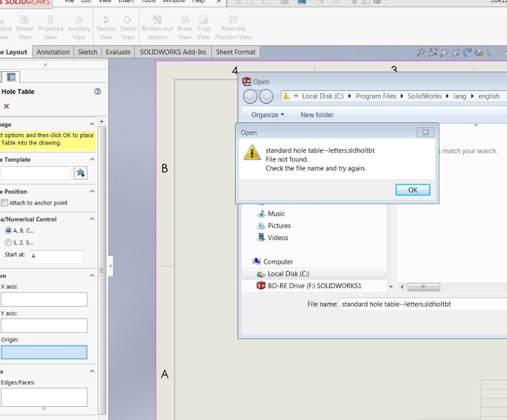Open the Organize dropdown menu

[x=268, y=114]
